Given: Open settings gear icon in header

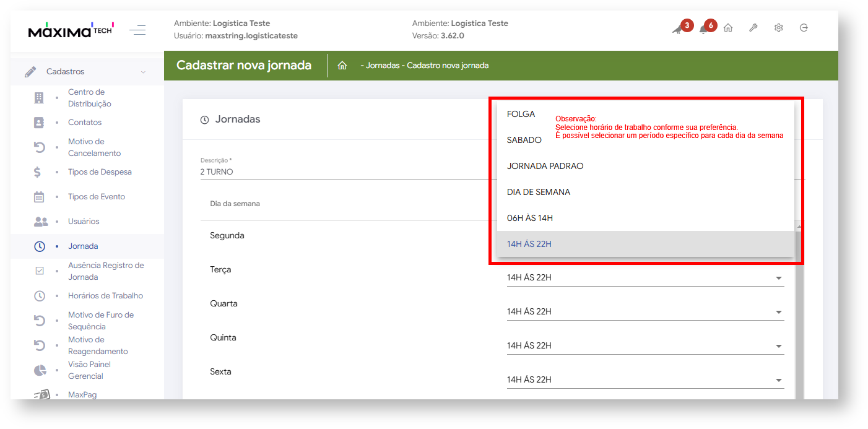Looking at the screenshot, I should click(779, 28).
